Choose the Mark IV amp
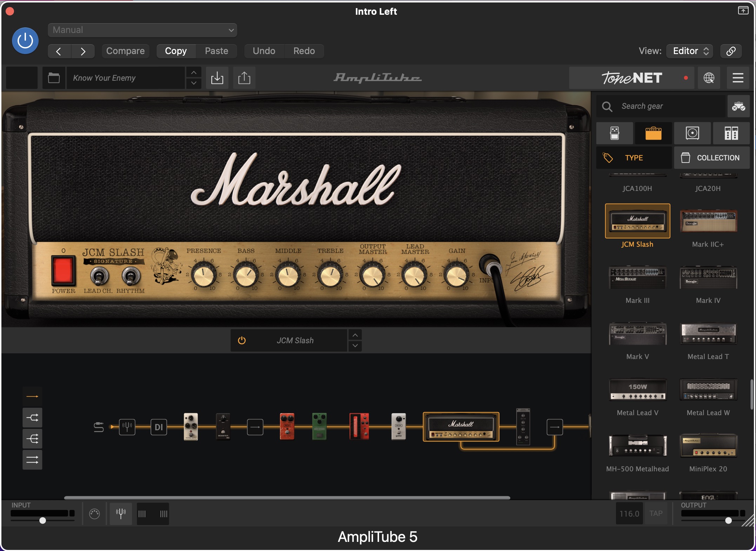The width and height of the screenshot is (756, 551). [708, 277]
